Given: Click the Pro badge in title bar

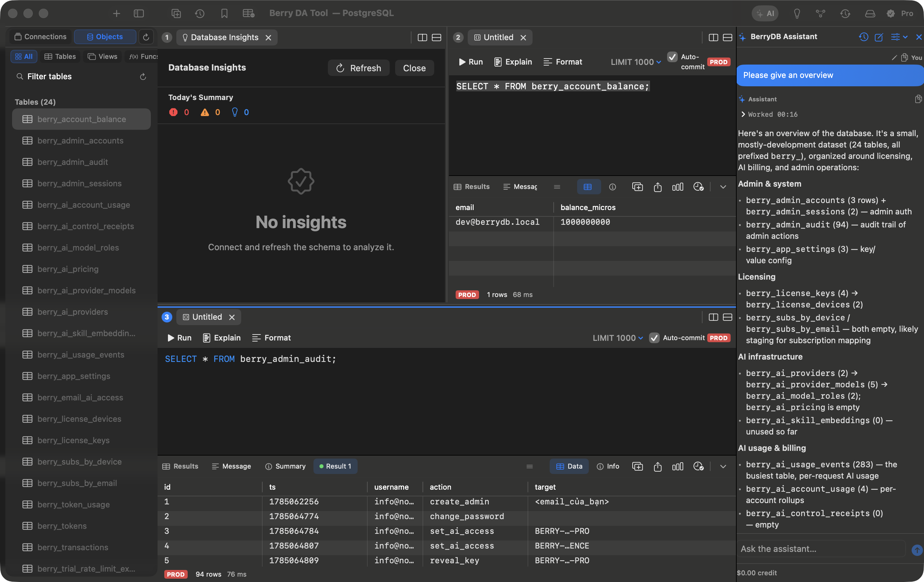Looking at the screenshot, I should (x=900, y=13).
